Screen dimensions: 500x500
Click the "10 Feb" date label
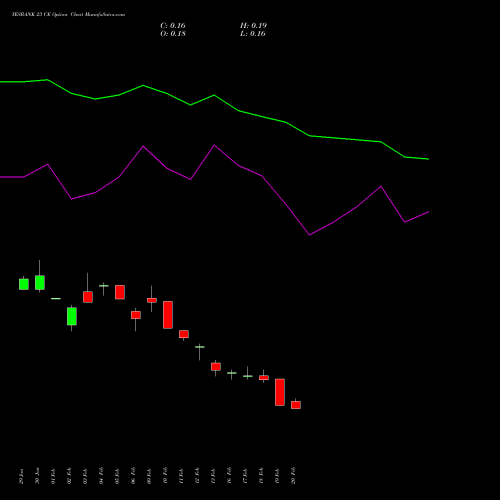(x=165, y=476)
